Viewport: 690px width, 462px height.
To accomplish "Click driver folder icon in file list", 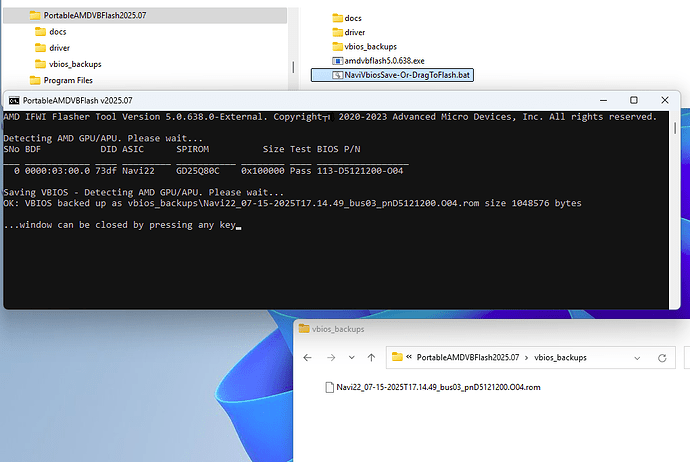I will point(338,32).
